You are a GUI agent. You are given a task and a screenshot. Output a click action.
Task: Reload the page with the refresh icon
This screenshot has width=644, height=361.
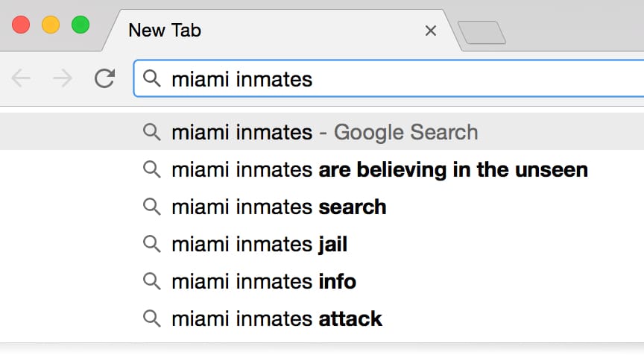coord(104,78)
